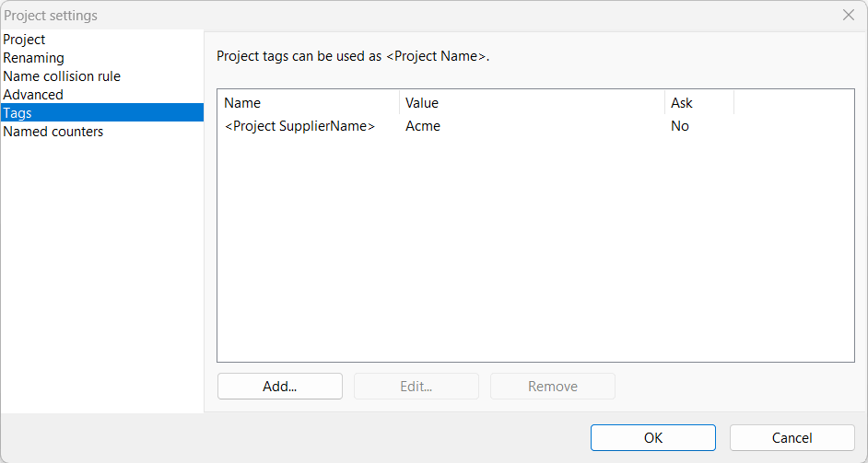Click the Ask column header
868x463 pixels.
699,103
